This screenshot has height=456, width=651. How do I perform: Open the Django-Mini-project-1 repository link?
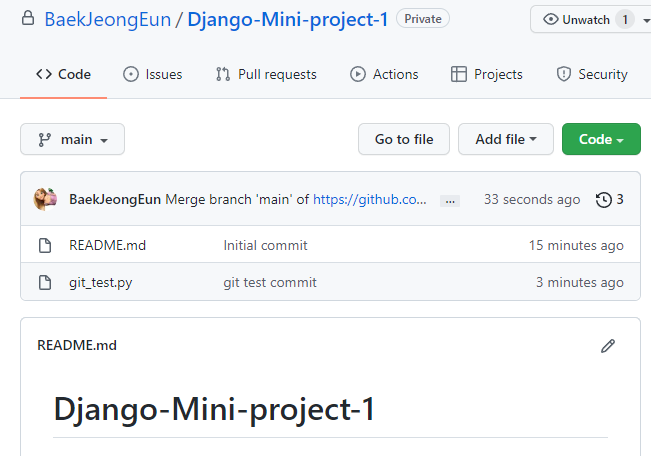(288, 20)
